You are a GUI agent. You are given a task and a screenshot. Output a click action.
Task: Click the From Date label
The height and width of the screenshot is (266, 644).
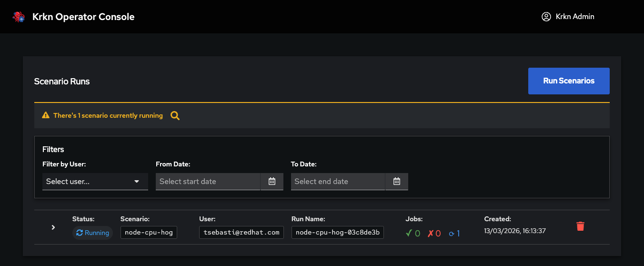(173, 164)
